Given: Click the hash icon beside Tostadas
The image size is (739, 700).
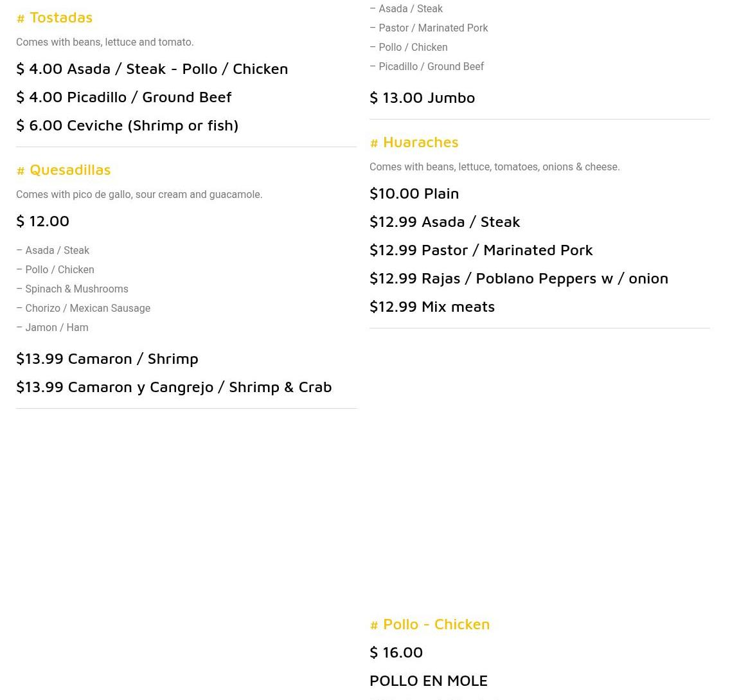Looking at the screenshot, I should 21,19.
